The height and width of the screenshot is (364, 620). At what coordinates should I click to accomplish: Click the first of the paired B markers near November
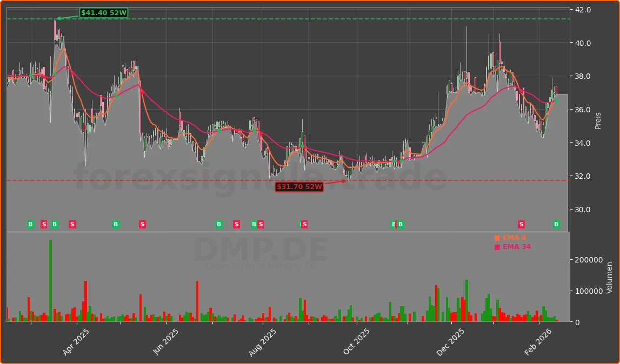click(394, 224)
